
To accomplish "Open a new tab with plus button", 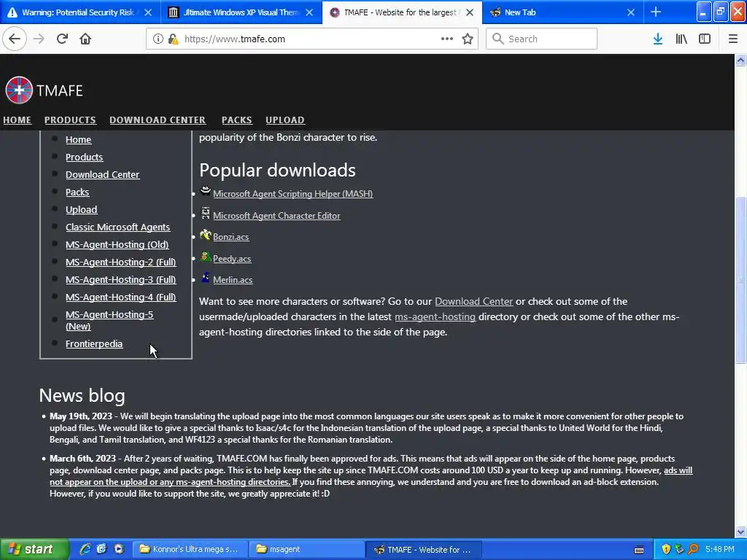I will click(x=656, y=12).
